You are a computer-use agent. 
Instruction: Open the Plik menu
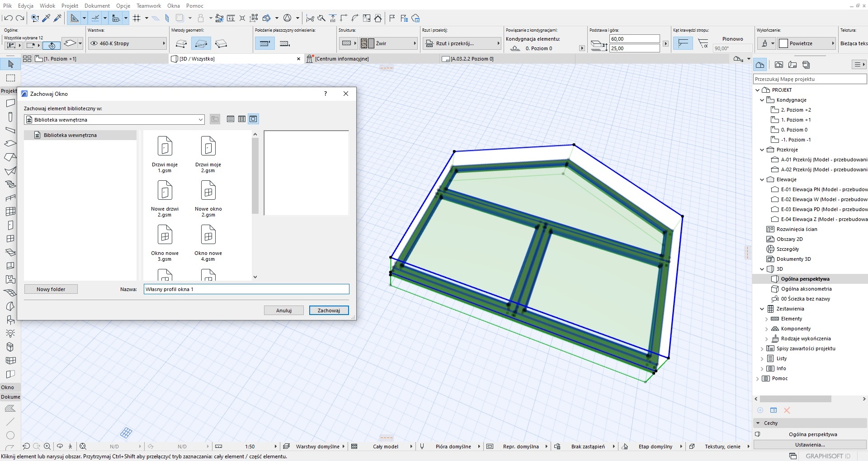8,5
